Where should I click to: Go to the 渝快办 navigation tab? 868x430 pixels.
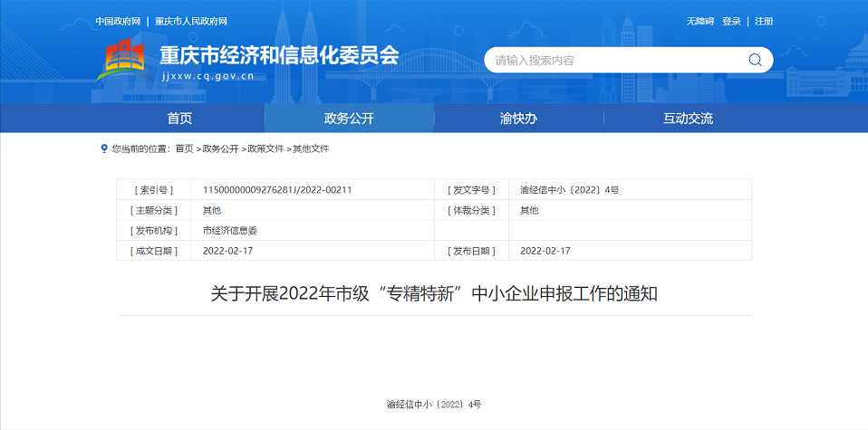pos(518,119)
